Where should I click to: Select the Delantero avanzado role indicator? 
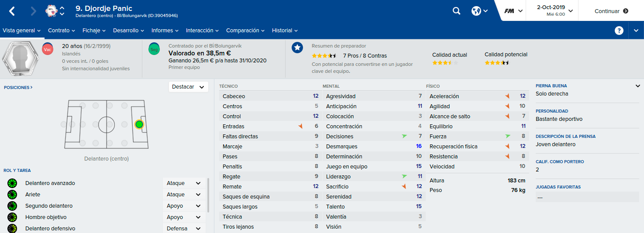(12, 183)
